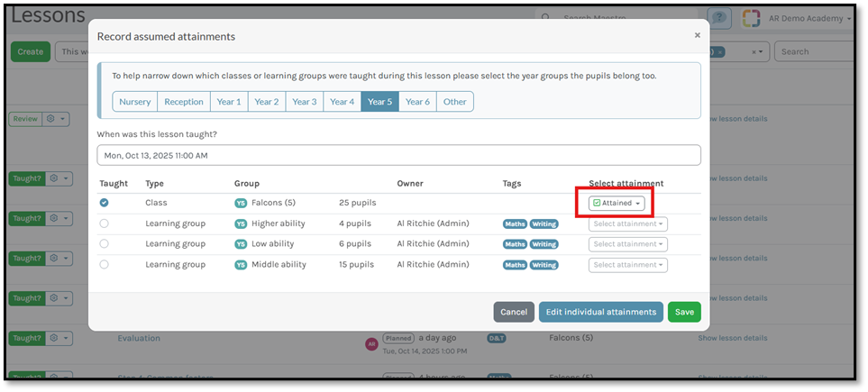Screen dimensions: 868x392
Task: Click the D&T tag in Evaluation row
Action: click(497, 338)
